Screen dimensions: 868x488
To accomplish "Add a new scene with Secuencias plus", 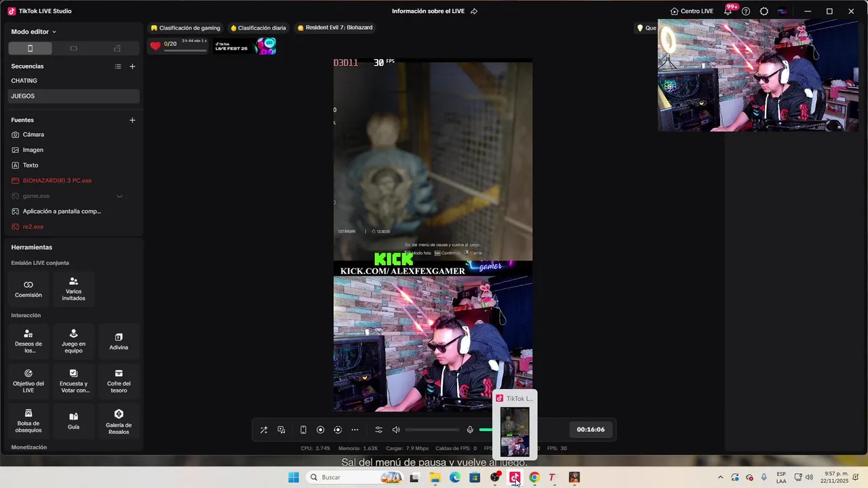I will 132,66.
